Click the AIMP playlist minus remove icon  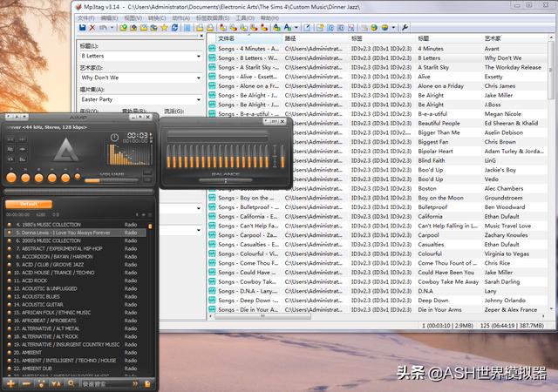[x=26, y=383]
